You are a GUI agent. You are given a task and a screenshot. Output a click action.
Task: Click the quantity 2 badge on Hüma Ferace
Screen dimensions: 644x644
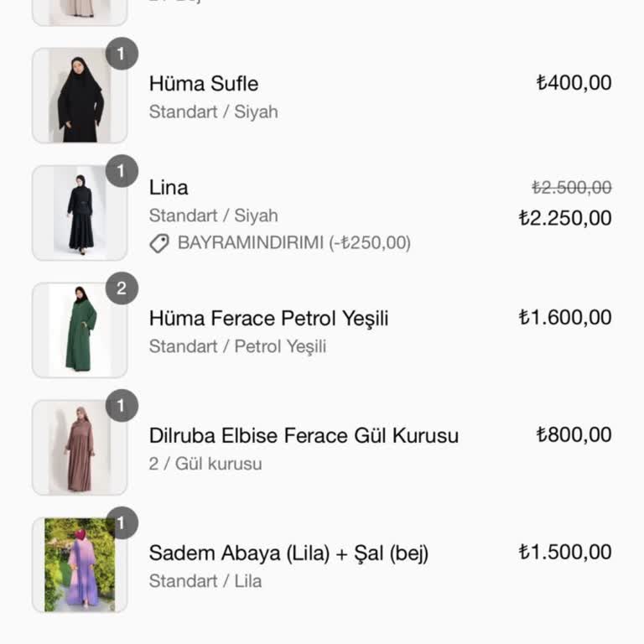[122, 288]
